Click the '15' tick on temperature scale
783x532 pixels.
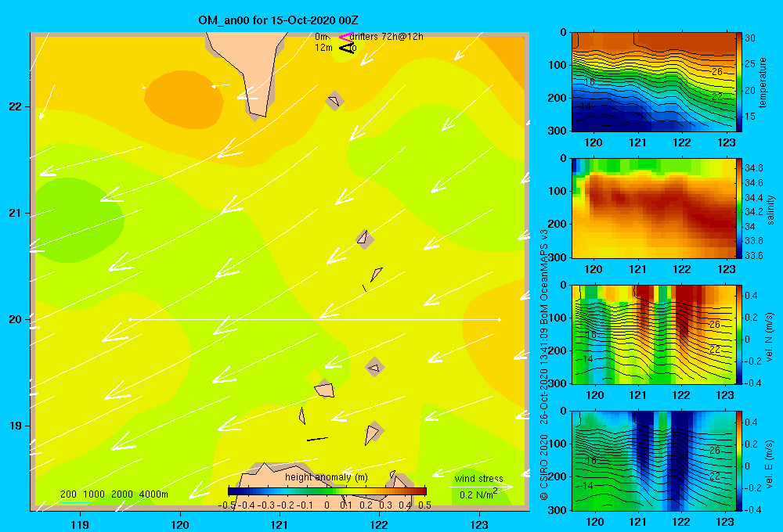750,117
